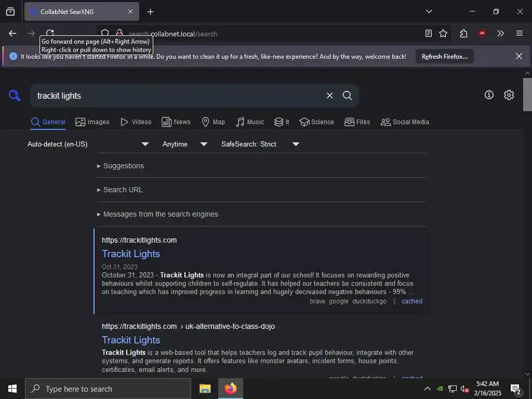Switch to the It tab

282,122
